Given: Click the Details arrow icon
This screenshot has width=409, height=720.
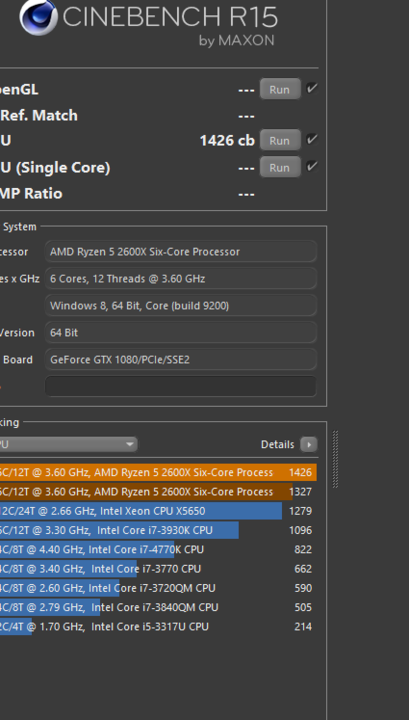Looking at the screenshot, I should coord(309,444).
